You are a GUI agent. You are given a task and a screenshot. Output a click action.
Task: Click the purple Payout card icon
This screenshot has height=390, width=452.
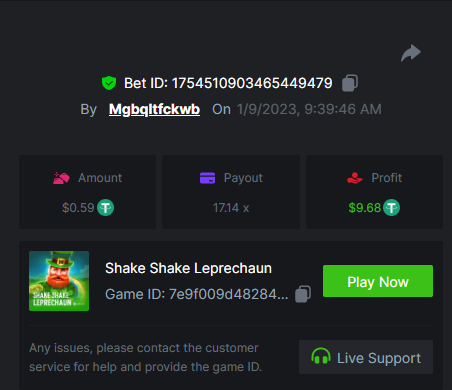click(x=207, y=178)
